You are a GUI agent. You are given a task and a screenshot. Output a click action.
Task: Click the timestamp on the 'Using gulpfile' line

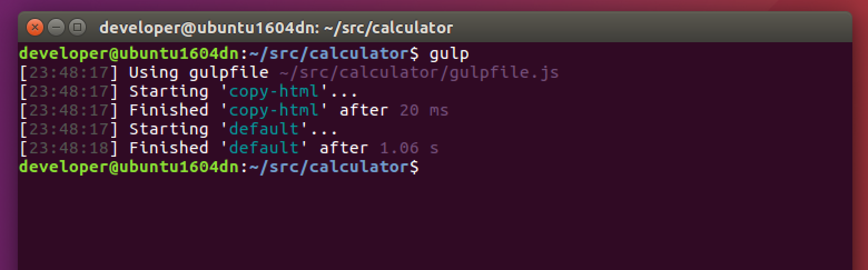(x=69, y=73)
